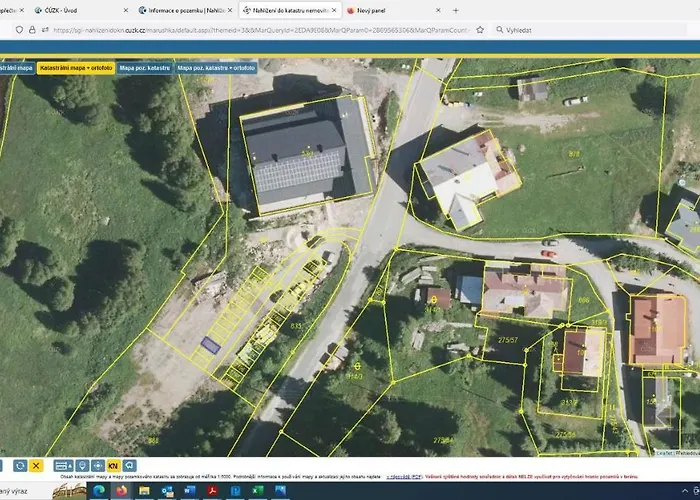Screen dimensions: 700x500
Task: Click the yellow X clear selection icon
Action: click(36, 466)
